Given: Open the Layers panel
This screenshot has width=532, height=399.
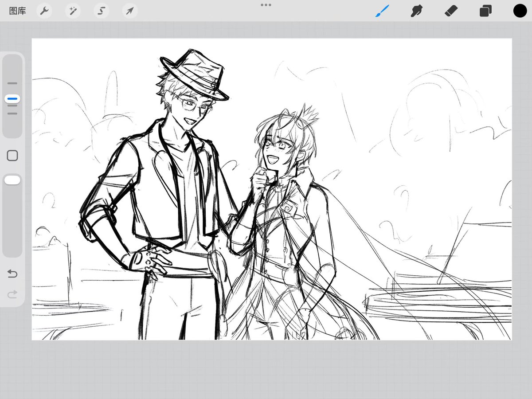Looking at the screenshot, I should click(x=485, y=11).
